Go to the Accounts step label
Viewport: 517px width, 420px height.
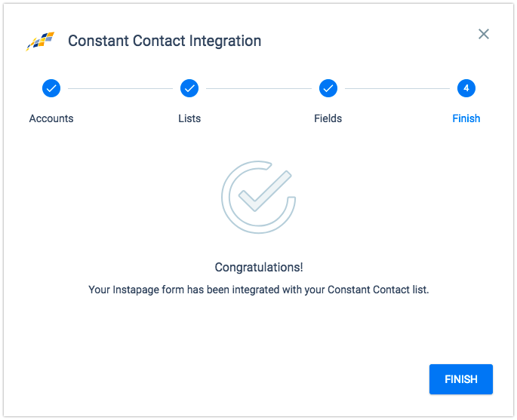[x=51, y=118]
